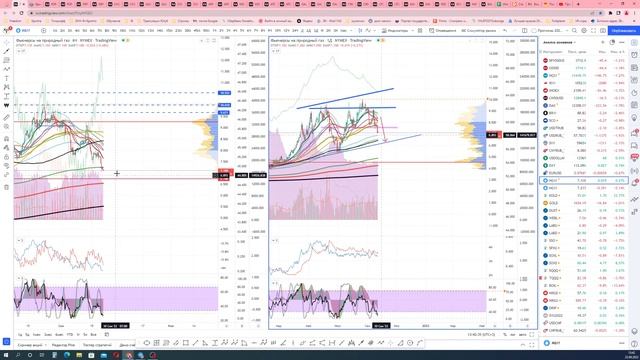
Task: Toggle auto scale in bottom right
Action: coord(522,335)
